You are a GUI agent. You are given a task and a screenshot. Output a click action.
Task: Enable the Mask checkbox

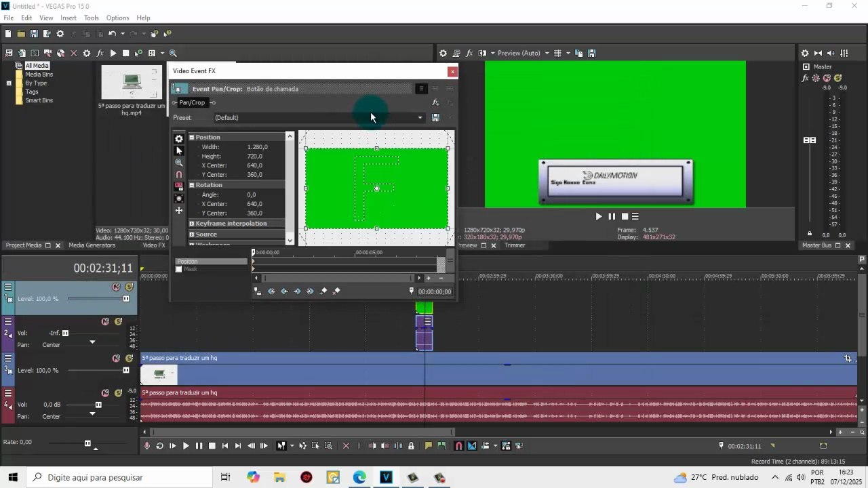pos(179,270)
